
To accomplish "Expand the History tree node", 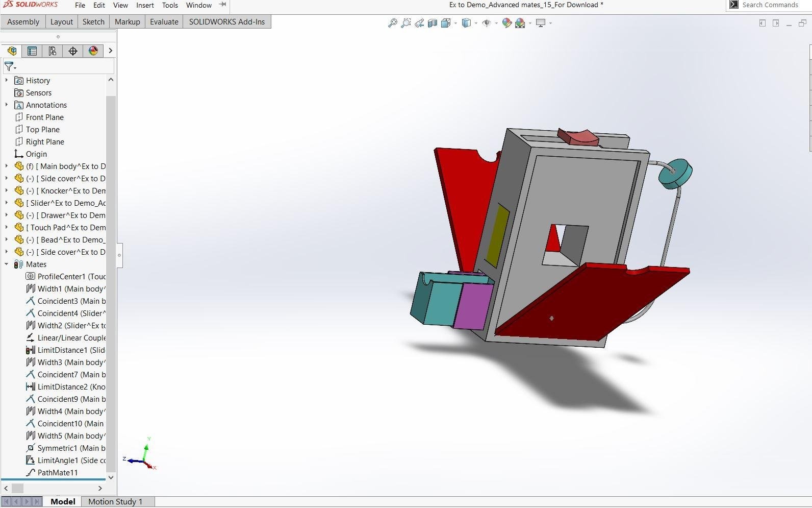I will point(6,80).
